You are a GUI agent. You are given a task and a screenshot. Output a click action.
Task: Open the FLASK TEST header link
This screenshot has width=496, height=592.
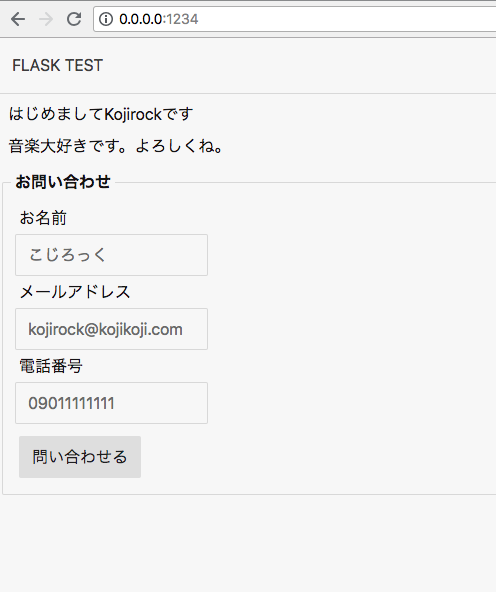(57, 65)
